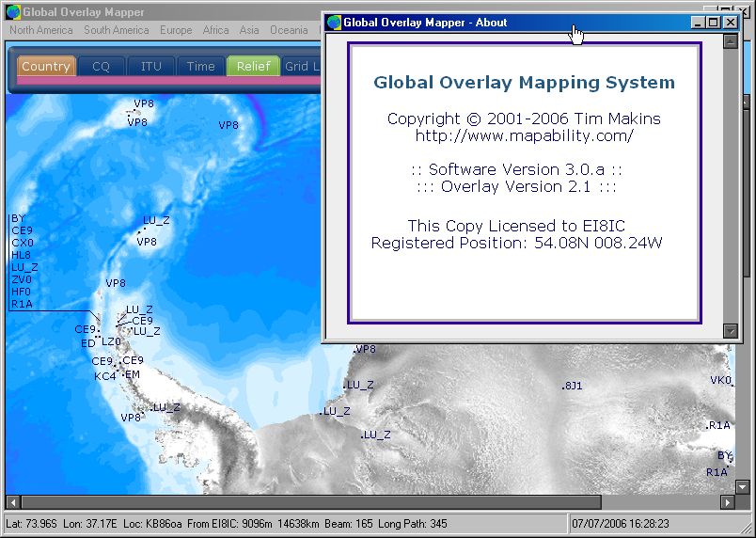Click the map's horizontal scrollbar left arrow
This screenshot has height=538, width=756.
[x=13, y=502]
